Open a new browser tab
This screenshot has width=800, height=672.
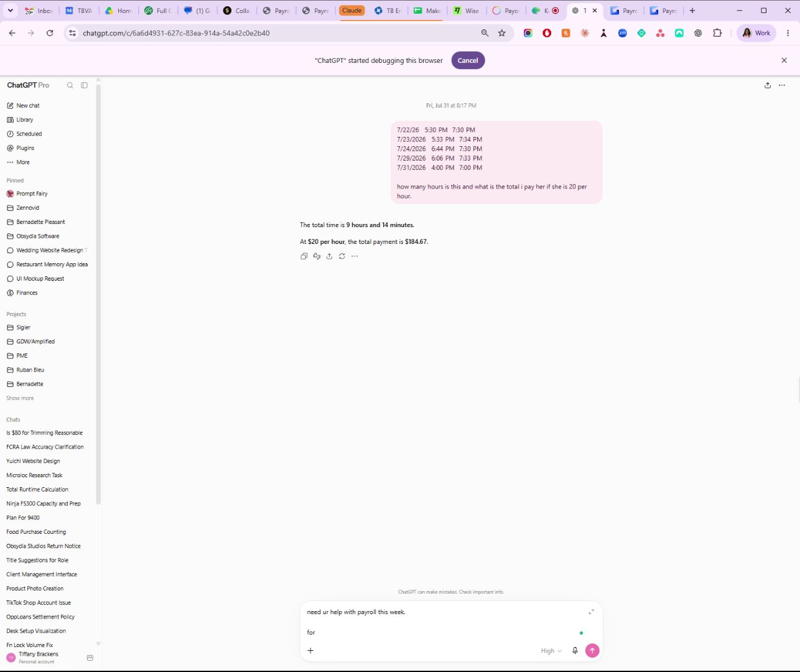click(692, 11)
